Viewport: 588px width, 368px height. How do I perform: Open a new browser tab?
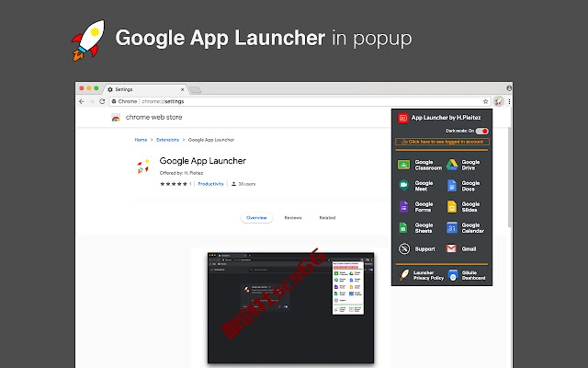195,89
